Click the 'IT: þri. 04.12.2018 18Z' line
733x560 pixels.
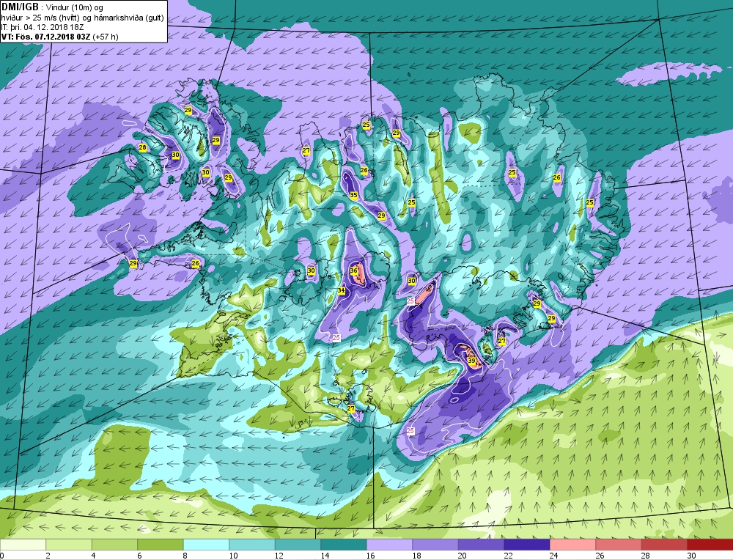[x=42, y=27]
